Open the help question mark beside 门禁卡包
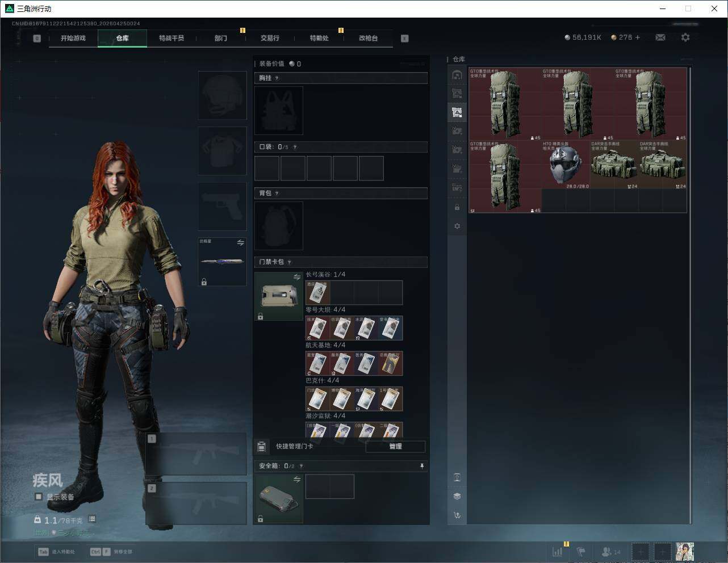The width and height of the screenshot is (728, 563). point(290,262)
